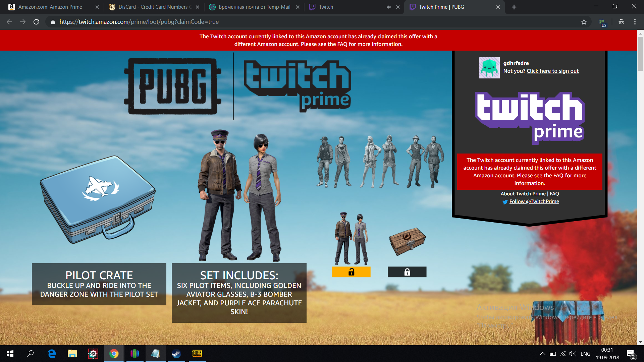Close the Temp-Mail tab
The height and width of the screenshot is (362, 644).
[298, 7]
